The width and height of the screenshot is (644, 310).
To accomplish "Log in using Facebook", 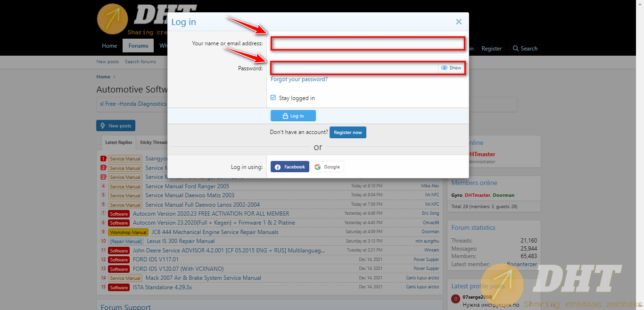I will [290, 167].
